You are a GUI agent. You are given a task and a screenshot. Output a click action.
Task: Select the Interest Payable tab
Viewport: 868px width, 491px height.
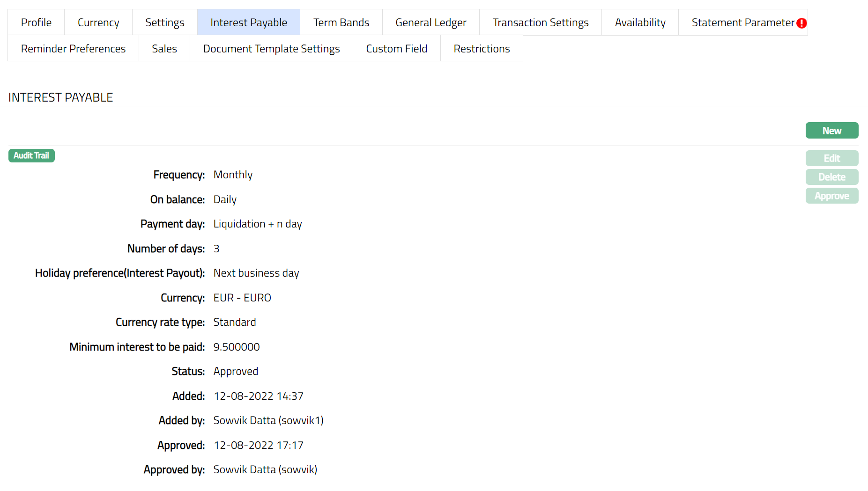[x=248, y=22]
